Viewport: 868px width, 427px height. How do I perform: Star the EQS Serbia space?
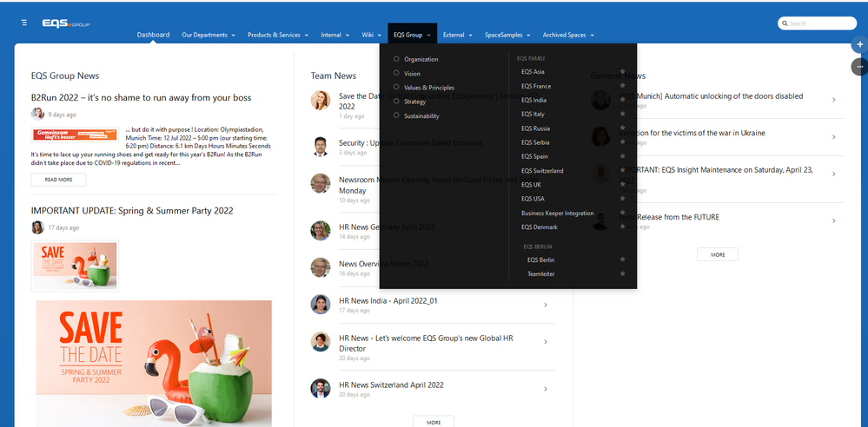tap(623, 142)
